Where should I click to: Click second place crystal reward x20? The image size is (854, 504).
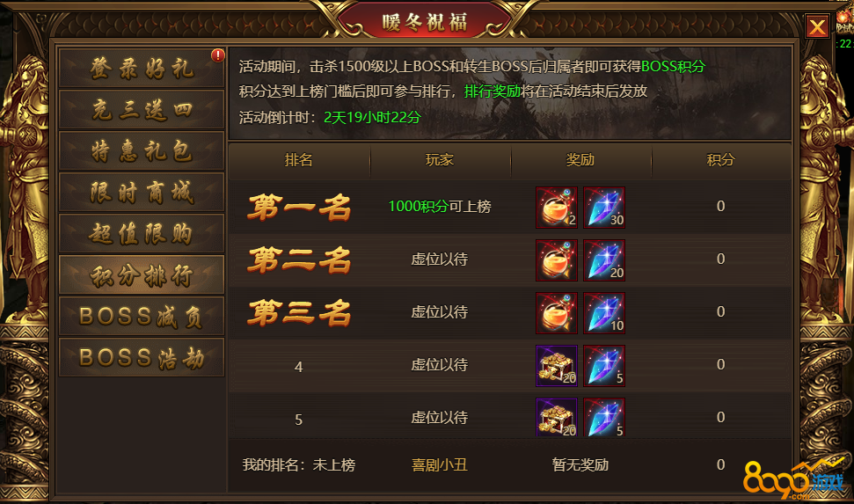pos(604,259)
